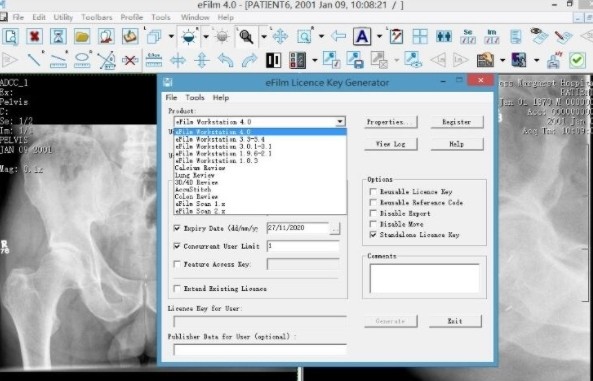593x381 pixels.
Task: Open Window menu in eFilm main window
Action: click(x=195, y=17)
